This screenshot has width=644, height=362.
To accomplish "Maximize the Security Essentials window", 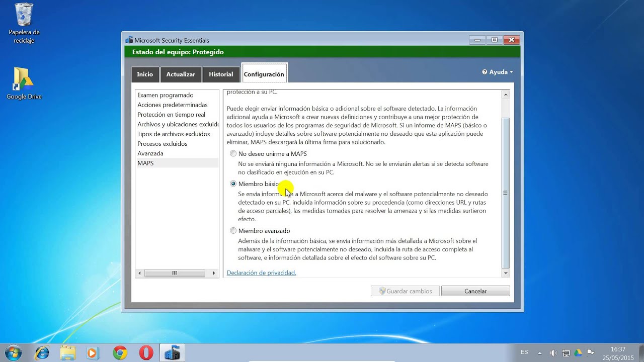I will (494, 40).
